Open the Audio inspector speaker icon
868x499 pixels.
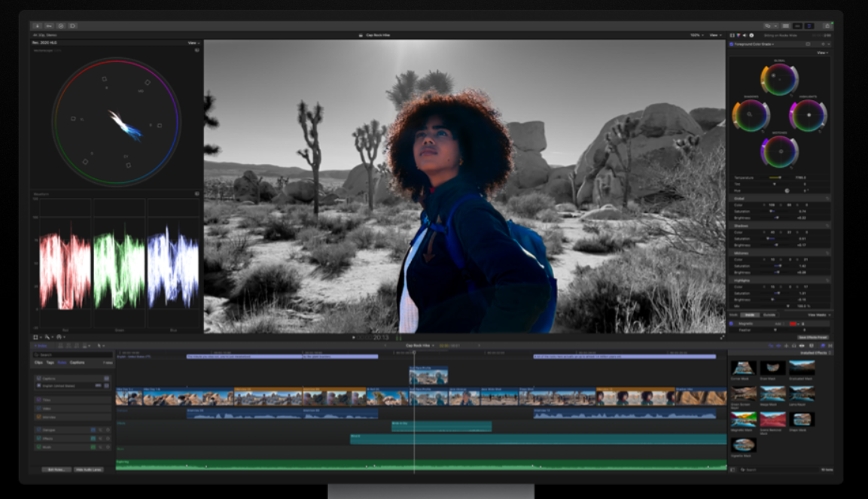point(745,35)
